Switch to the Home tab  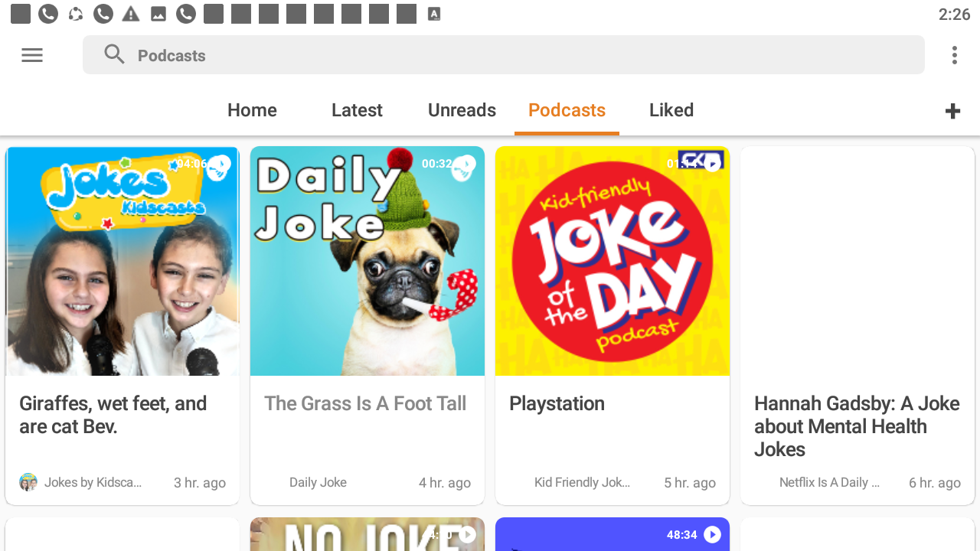pos(252,110)
